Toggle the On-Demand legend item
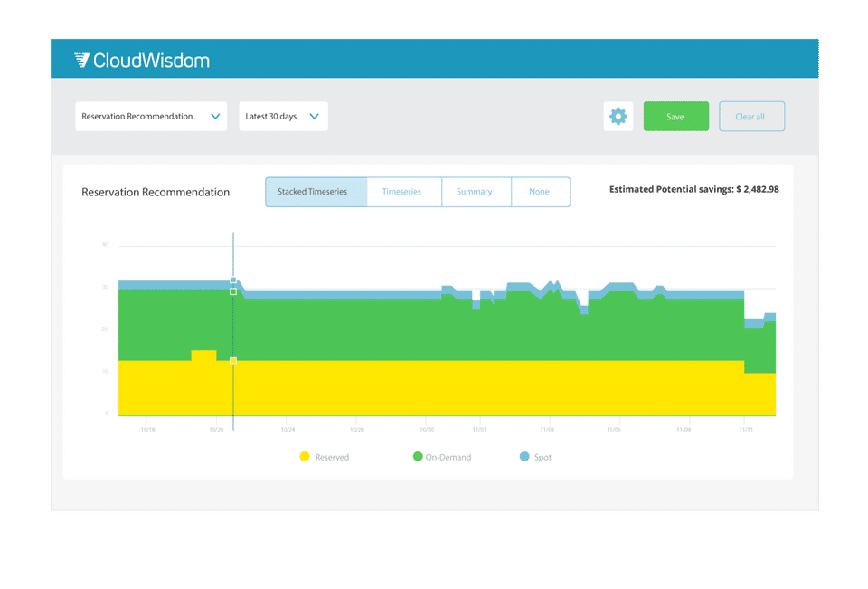 [x=442, y=457]
